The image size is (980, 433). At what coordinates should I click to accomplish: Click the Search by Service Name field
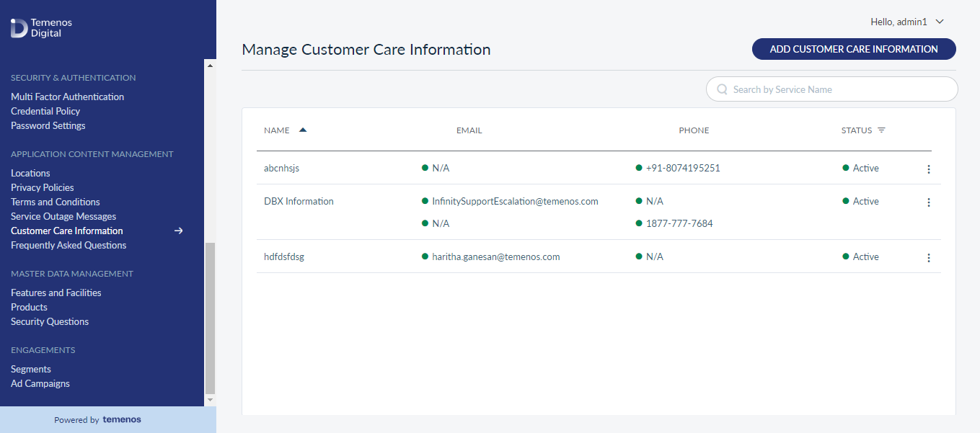click(x=831, y=89)
